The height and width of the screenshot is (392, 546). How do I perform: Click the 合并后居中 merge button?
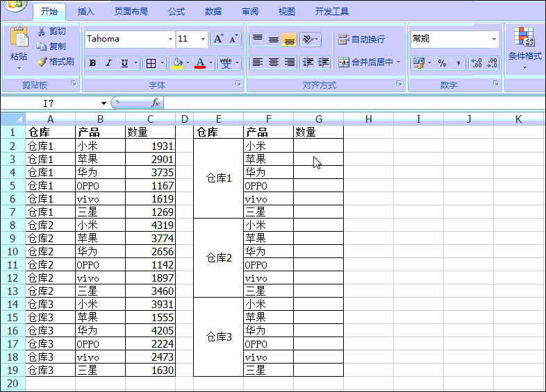(369, 62)
